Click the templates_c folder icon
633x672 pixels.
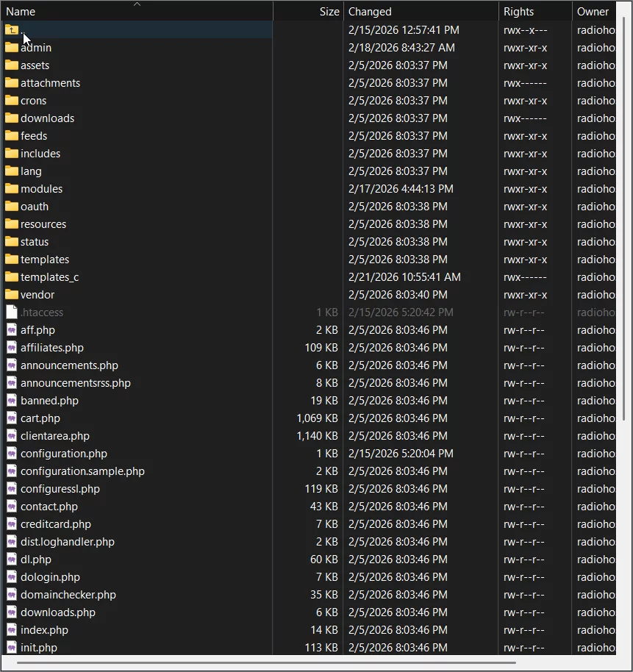coord(12,276)
